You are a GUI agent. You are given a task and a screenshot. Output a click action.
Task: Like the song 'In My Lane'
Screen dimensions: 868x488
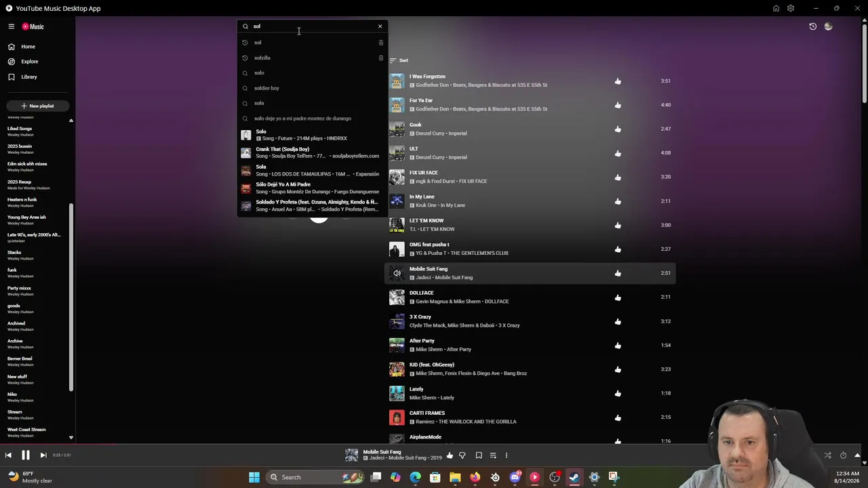pyautogui.click(x=618, y=201)
